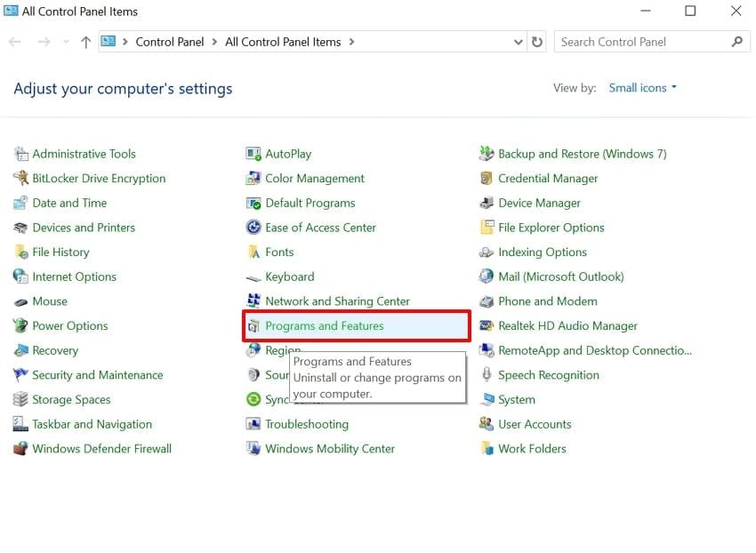Viewport: 756px width, 553px height.
Task: Open the Fonts panel
Action: [281, 252]
